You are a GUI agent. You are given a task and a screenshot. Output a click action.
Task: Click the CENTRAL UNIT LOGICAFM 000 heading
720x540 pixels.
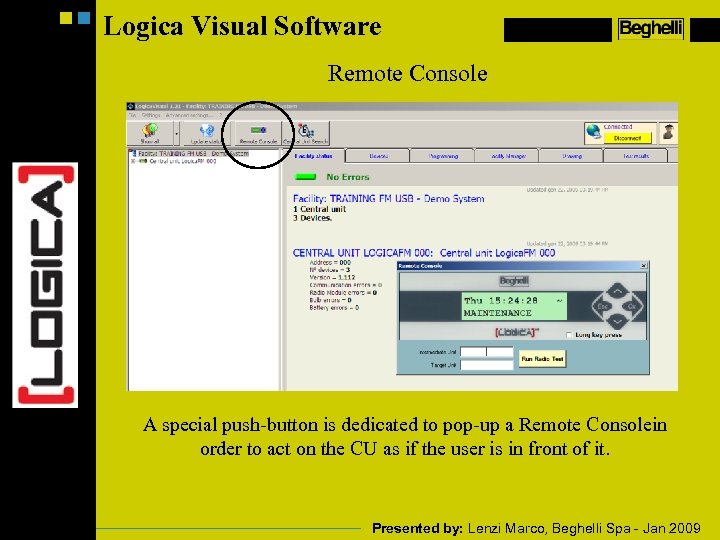424,253
